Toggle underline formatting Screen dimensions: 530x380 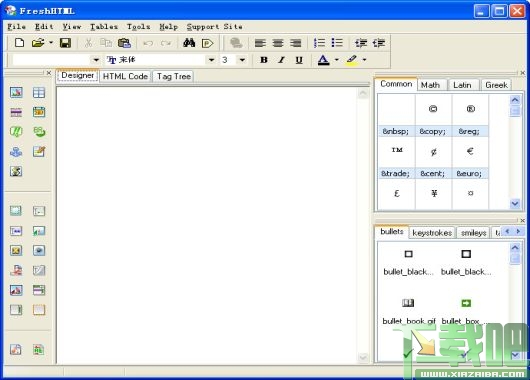pyautogui.click(x=299, y=60)
